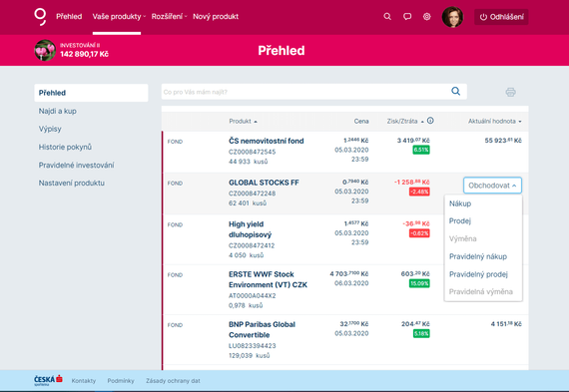Open Nastavení produktu in sidebar
569x392 pixels.
(72, 184)
